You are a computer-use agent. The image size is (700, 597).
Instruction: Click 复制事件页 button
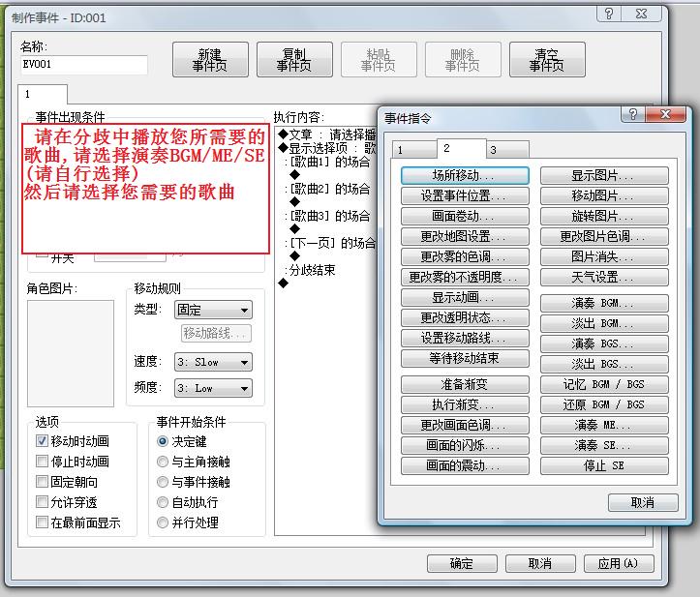tap(294, 60)
